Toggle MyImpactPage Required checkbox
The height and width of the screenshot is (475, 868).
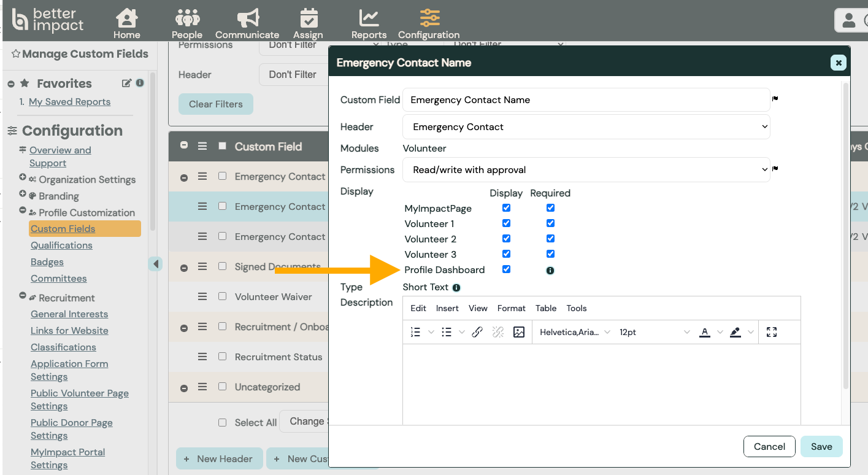pyautogui.click(x=550, y=208)
